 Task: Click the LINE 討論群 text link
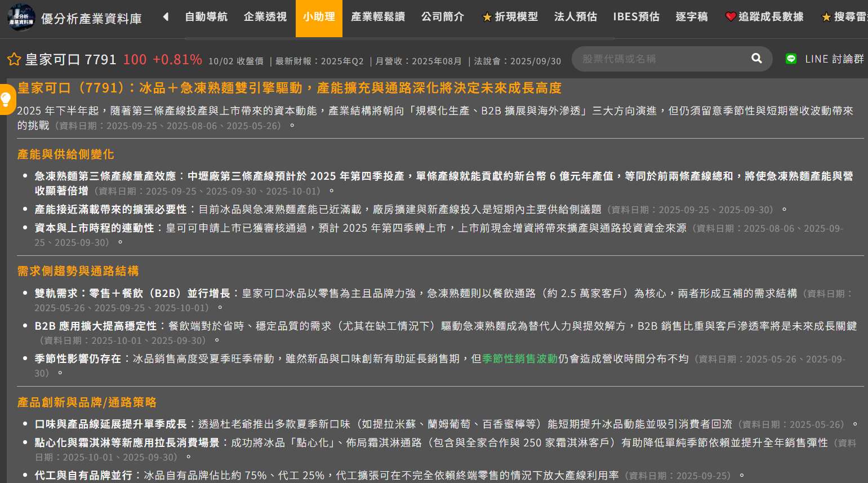coord(834,59)
